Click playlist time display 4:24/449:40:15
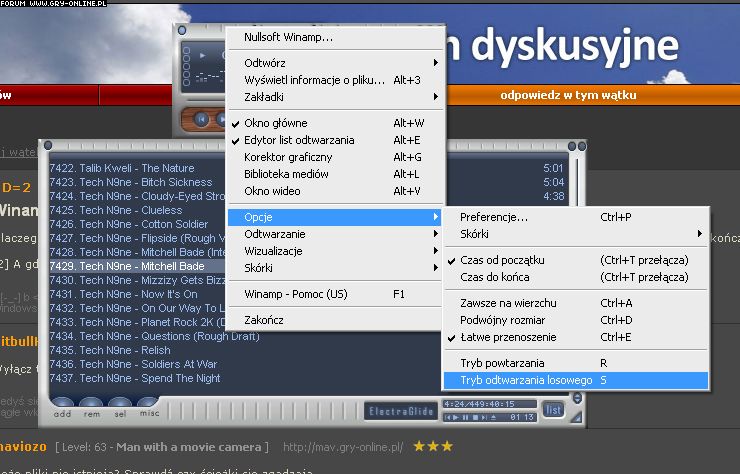 click(x=490, y=404)
